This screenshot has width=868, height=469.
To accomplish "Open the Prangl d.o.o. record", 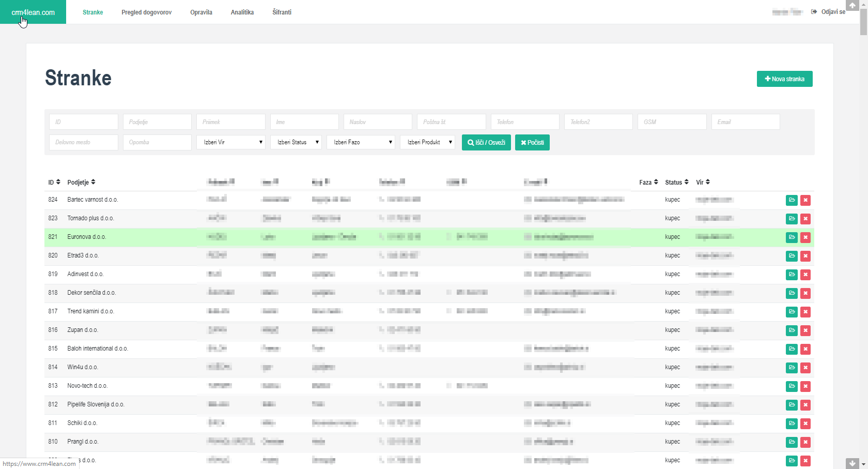I will pos(792,442).
